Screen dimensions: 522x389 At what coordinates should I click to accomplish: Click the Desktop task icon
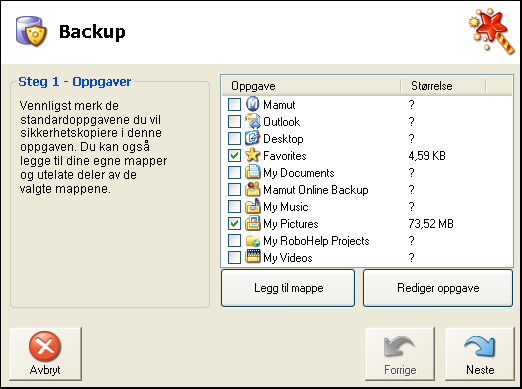[253, 138]
